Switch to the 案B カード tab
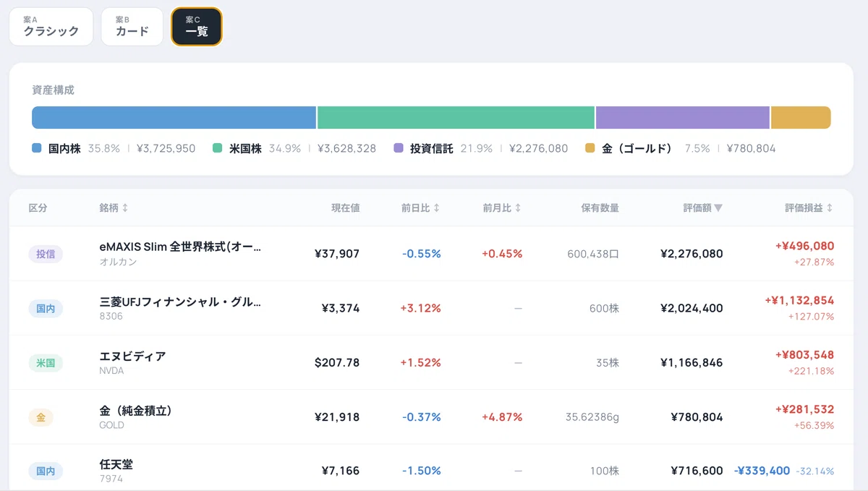The height and width of the screenshot is (491, 868). pos(132,27)
